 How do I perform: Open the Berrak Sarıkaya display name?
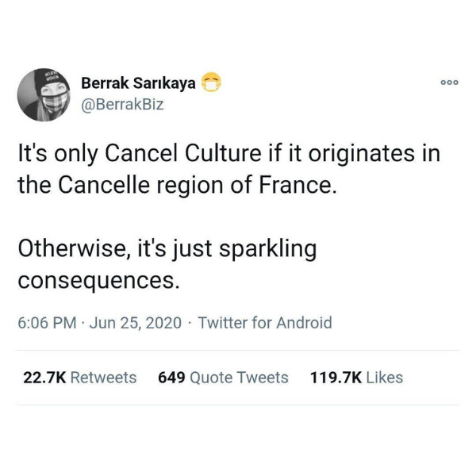coord(138,83)
